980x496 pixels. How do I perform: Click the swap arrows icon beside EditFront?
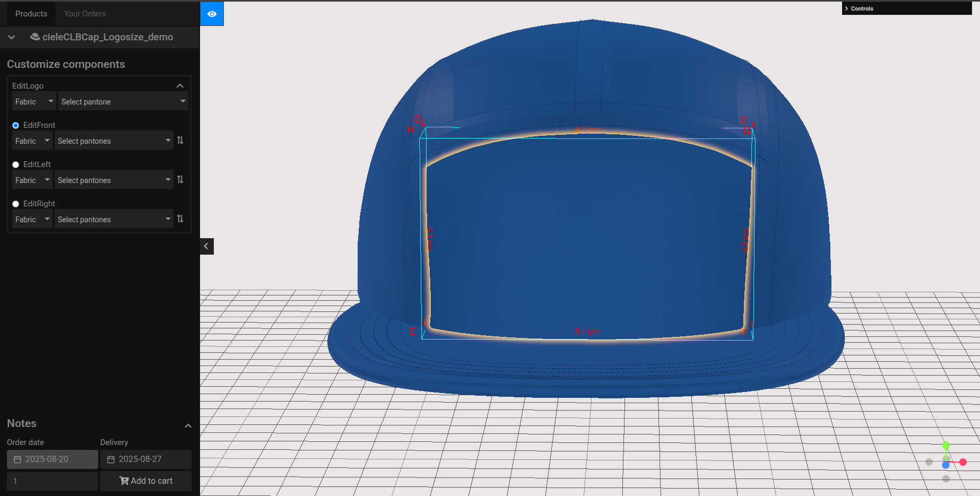[x=180, y=141]
